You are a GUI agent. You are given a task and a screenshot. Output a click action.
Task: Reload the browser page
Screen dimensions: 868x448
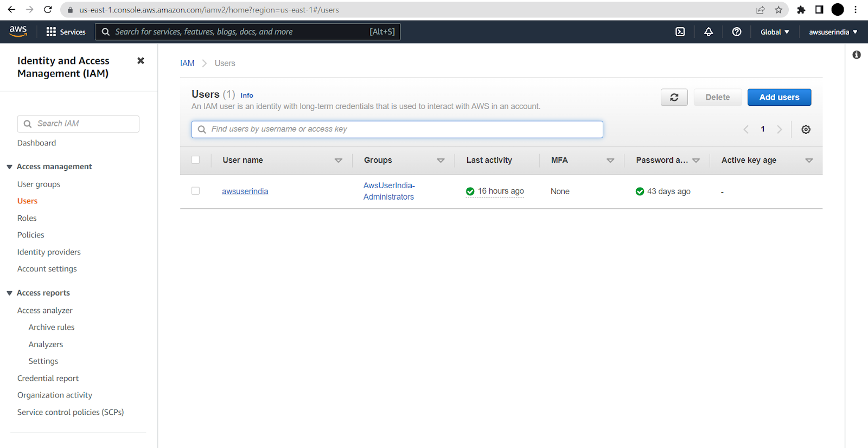[x=48, y=10]
